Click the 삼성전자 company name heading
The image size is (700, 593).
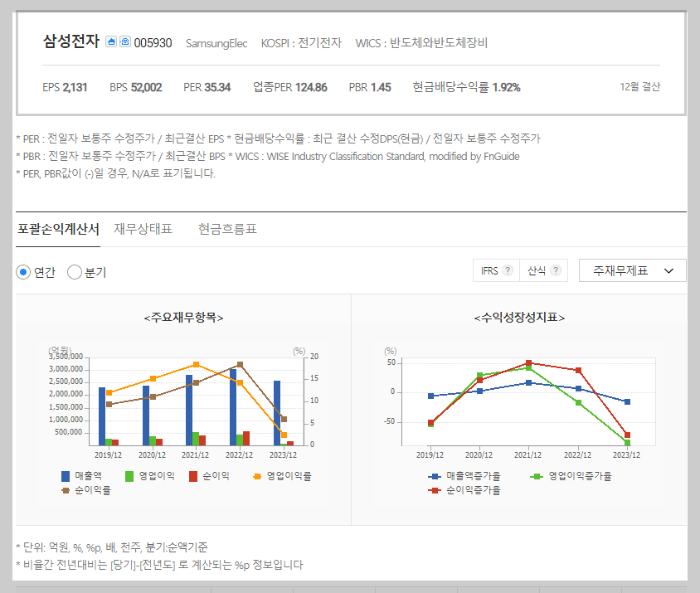[71, 41]
